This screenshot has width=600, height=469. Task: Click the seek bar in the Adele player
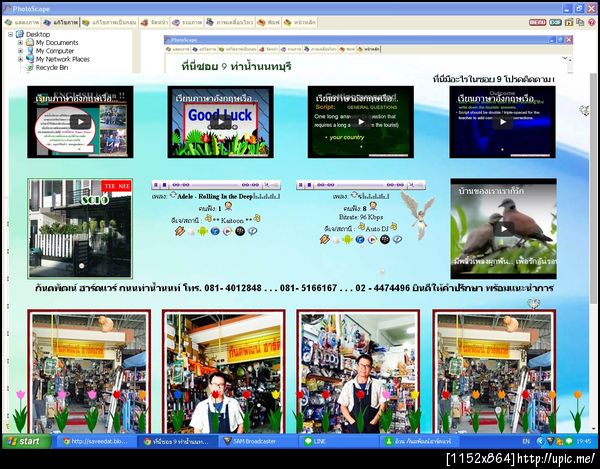coord(216,185)
